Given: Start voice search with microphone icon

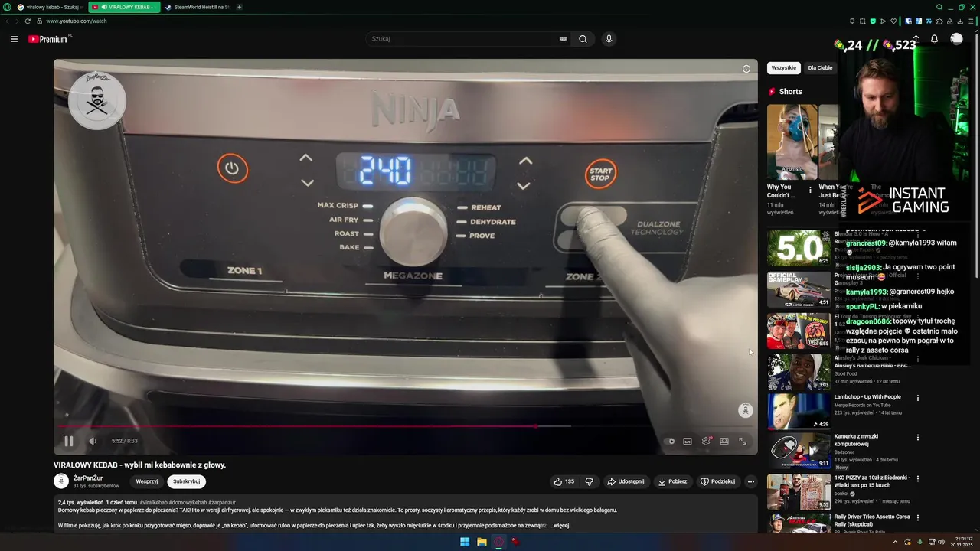Looking at the screenshot, I should pyautogui.click(x=609, y=39).
